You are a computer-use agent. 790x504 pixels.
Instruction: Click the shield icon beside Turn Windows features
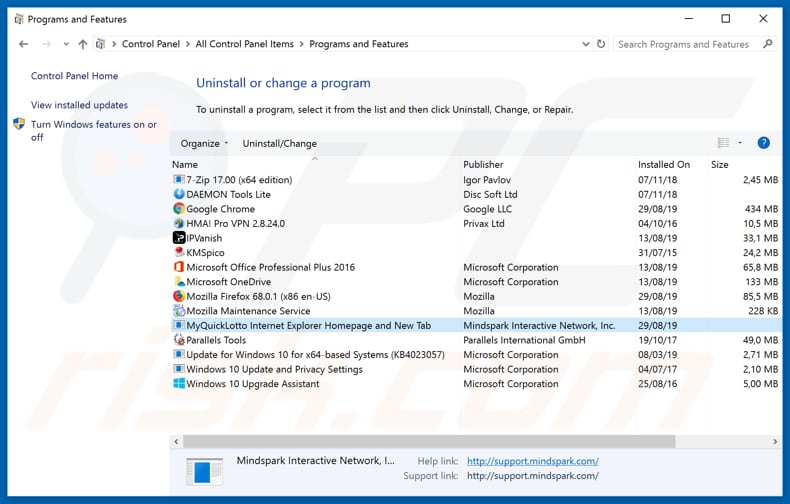point(19,124)
